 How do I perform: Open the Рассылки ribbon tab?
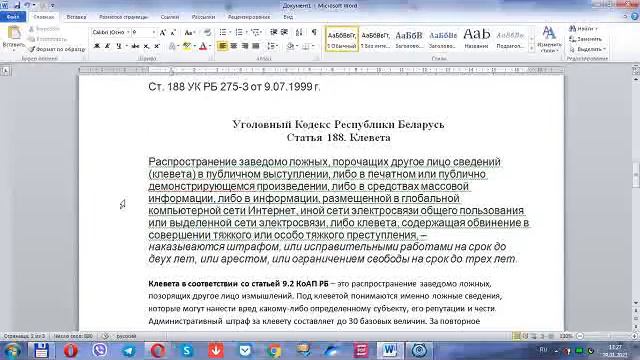(x=203, y=17)
